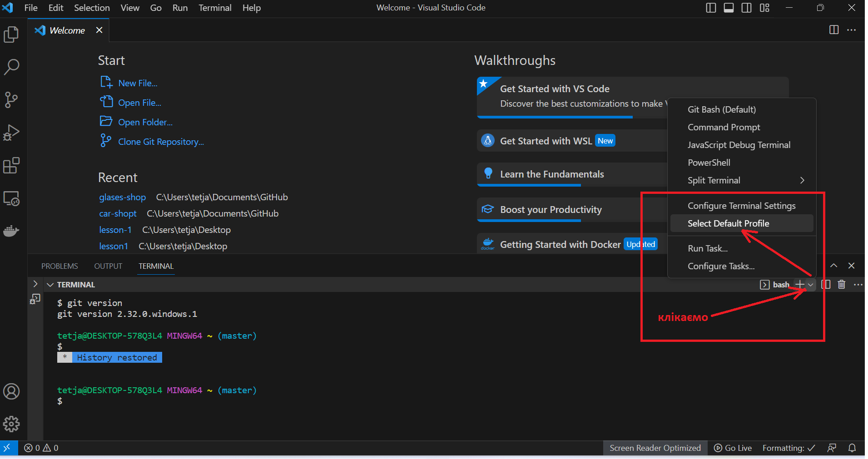This screenshot has height=459, width=868.
Task: Open the Manage gear icon
Action: point(11,424)
